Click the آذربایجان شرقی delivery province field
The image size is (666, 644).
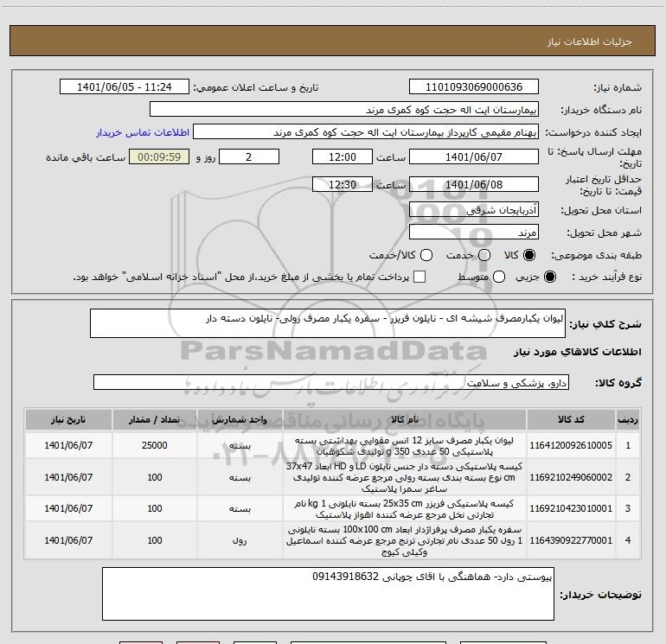coord(472,210)
